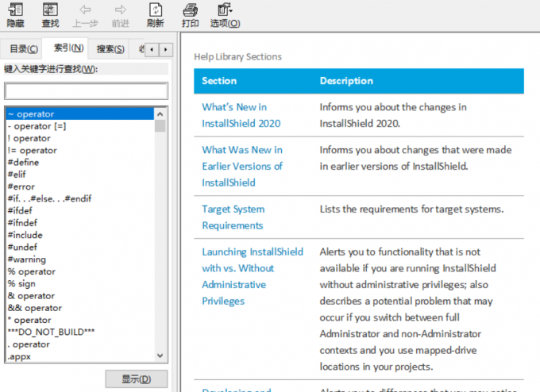Click the Forward (前进) arrow icon
Viewport: 540px width, 392px height.
coord(120,10)
